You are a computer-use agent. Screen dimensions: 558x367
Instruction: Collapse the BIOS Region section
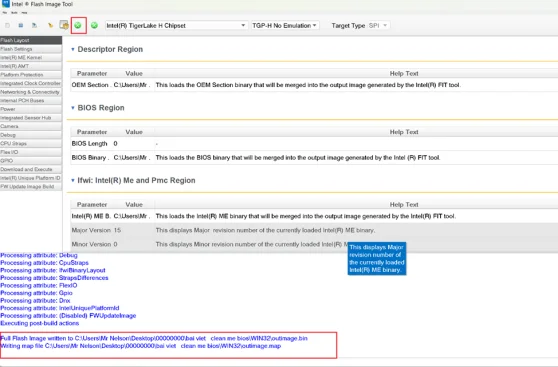click(x=73, y=108)
